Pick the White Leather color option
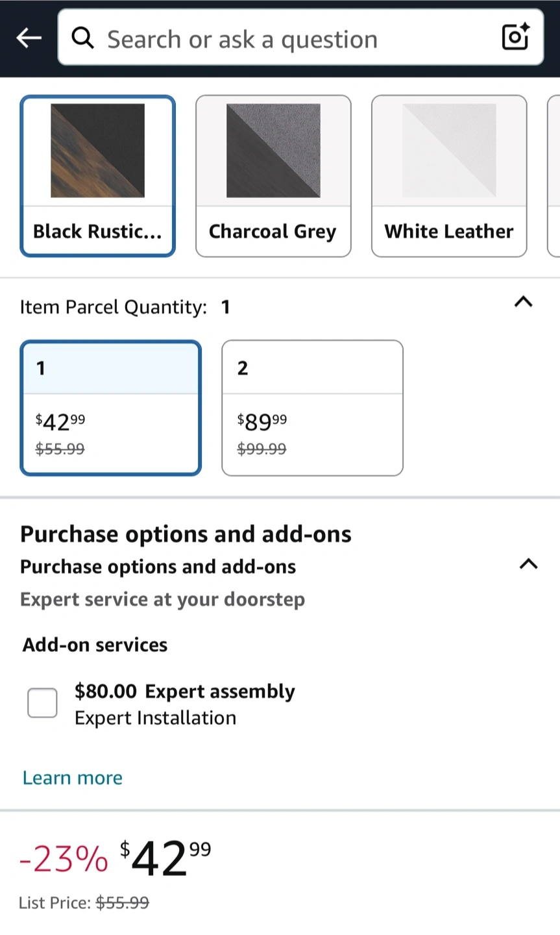560x935 pixels. tap(449, 176)
